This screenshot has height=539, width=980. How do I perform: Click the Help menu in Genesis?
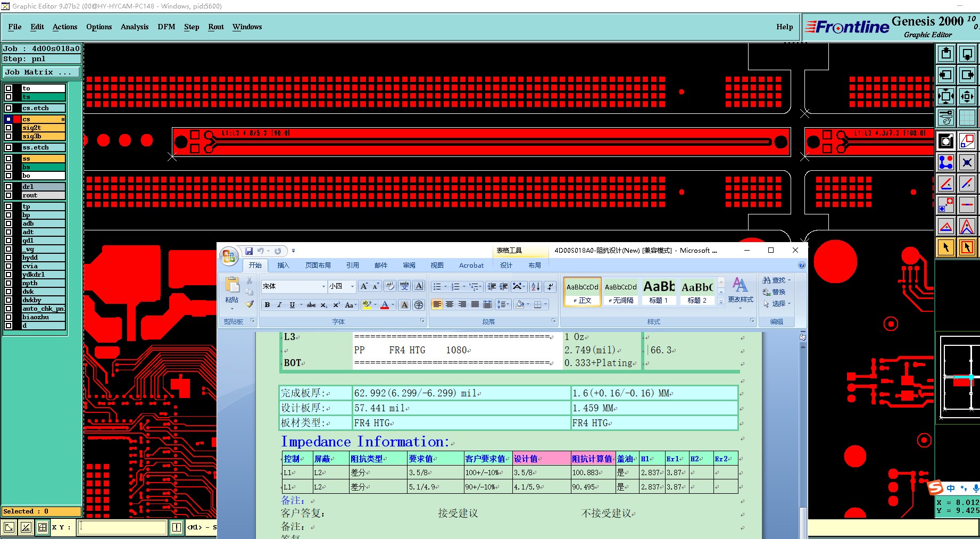pos(784,27)
